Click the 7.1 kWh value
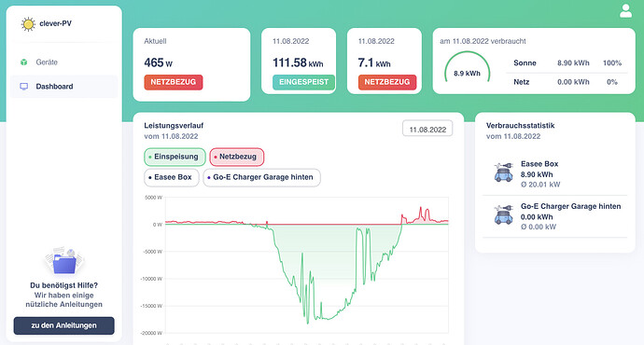Image resolution: width=644 pixels, height=345 pixels. click(374, 62)
